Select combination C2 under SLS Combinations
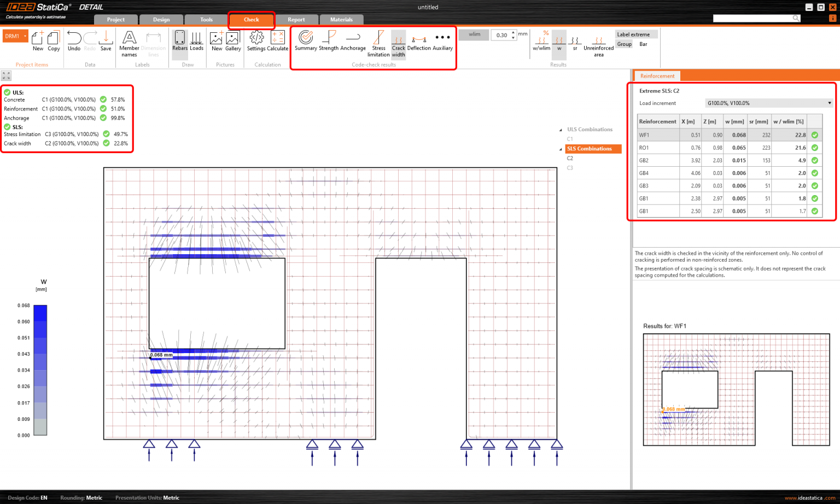 pos(570,158)
